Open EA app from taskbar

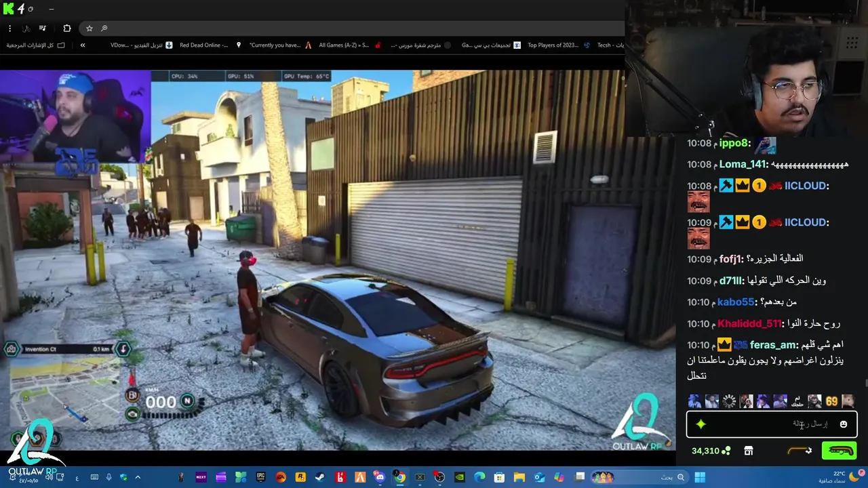coord(281,477)
